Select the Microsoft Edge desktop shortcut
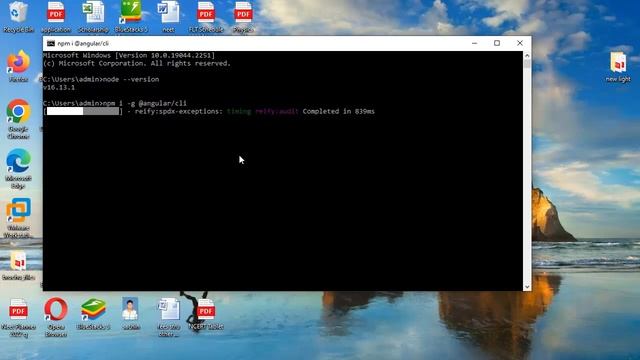Viewport: 640px width, 360px height. 18,168
